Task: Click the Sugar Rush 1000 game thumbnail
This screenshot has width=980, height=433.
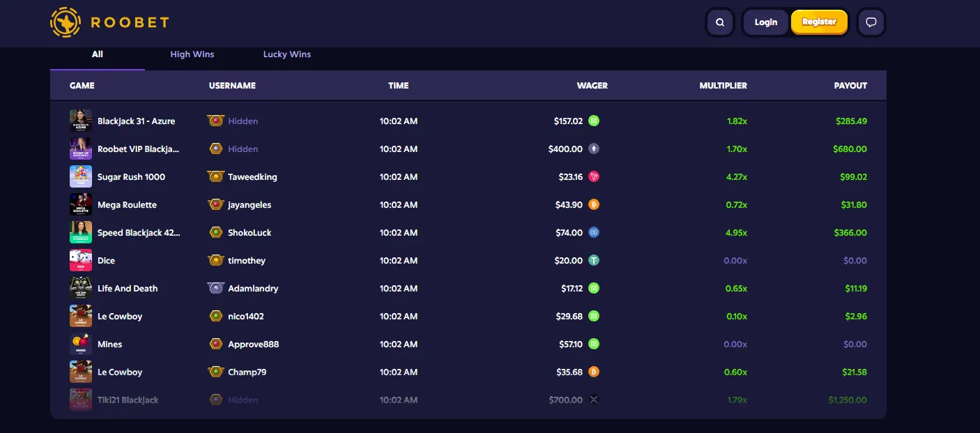Action: pyautogui.click(x=81, y=177)
